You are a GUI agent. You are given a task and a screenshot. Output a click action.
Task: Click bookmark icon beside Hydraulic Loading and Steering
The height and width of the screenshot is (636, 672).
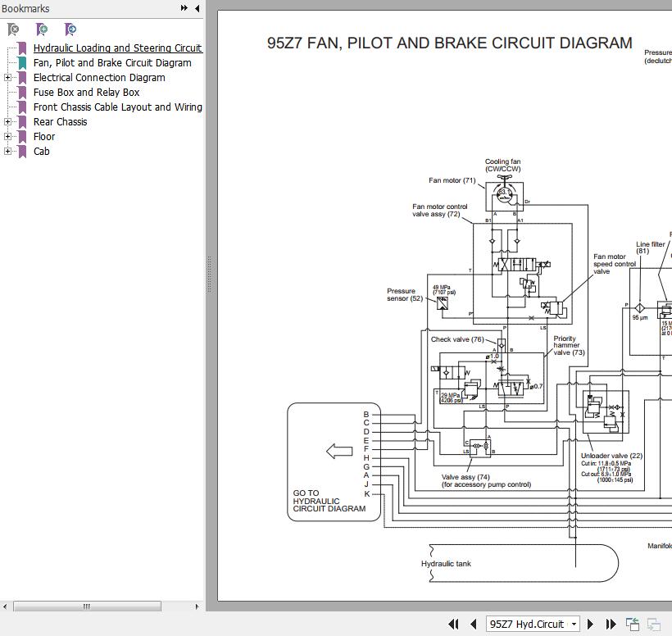tap(22, 48)
